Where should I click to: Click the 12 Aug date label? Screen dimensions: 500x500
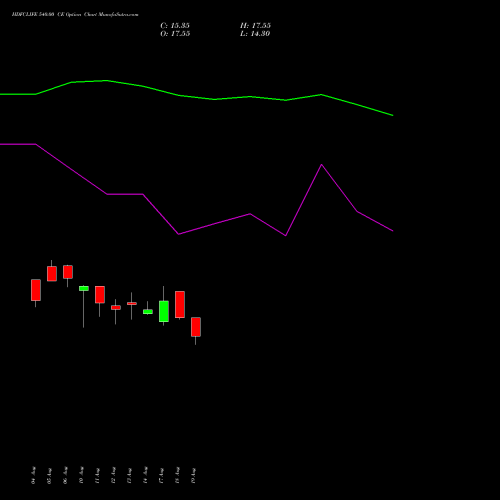click(113, 475)
